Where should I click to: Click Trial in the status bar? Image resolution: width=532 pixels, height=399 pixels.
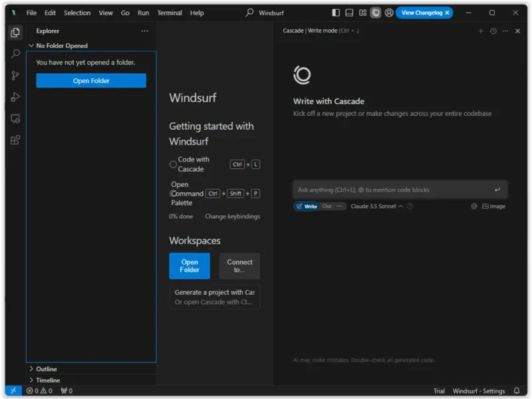439,391
